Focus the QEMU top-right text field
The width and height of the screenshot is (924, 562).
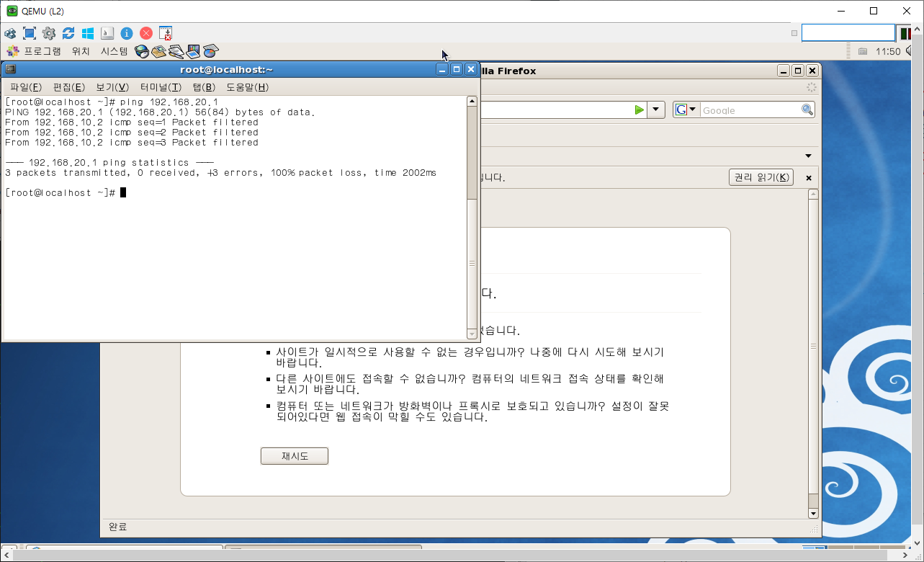(x=848, y=33)
